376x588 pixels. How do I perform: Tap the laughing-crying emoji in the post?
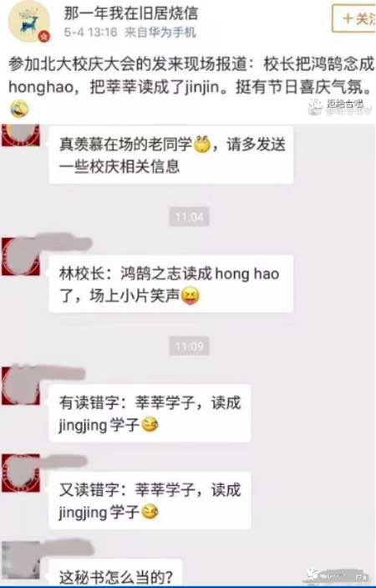coord(19,109)
